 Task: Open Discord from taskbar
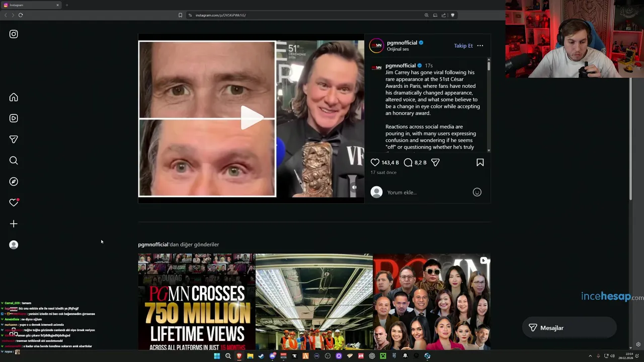click(272, 356)
